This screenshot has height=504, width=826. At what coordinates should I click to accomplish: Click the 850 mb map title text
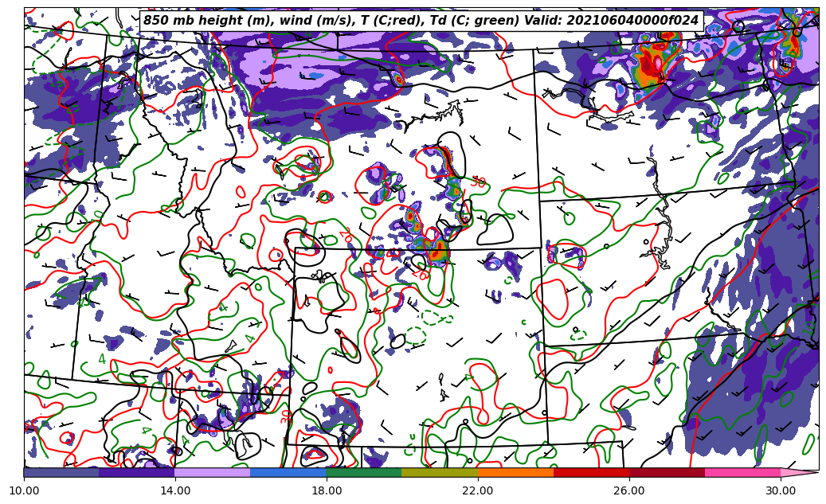point(421,21)
